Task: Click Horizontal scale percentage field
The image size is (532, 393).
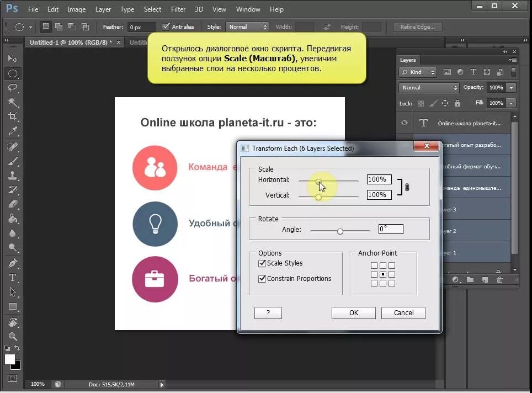Action: click(x=379, y=179)
